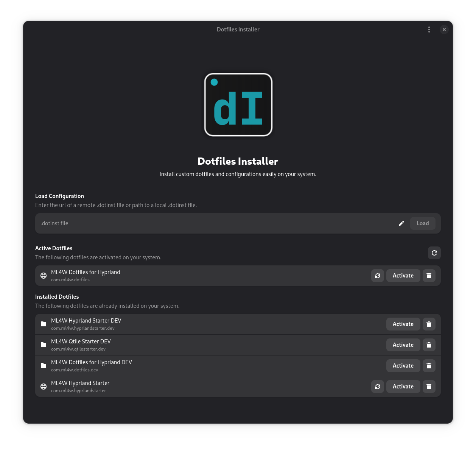Remove ML4W Dotfiles for Hyprland DEV
476x449 pixels.
429,366
